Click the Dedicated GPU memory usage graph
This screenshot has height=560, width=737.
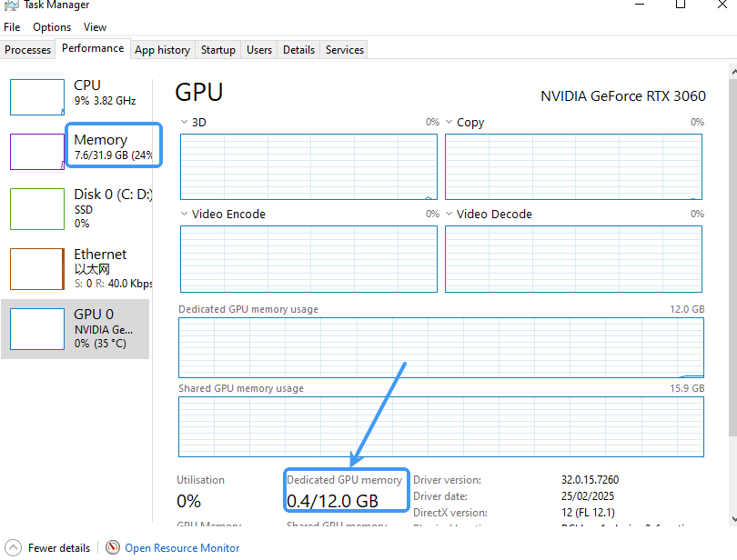pos(441,347)
